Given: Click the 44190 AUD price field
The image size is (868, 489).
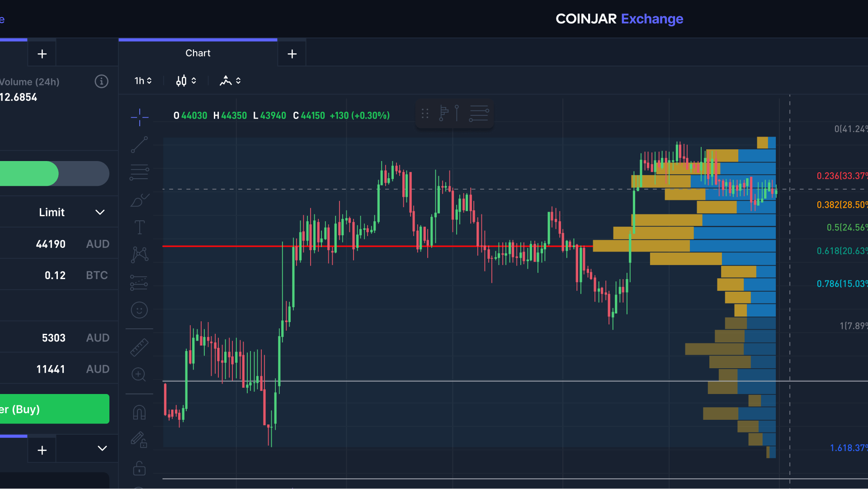Looking at the screenshot, I should tap(59, 243).
